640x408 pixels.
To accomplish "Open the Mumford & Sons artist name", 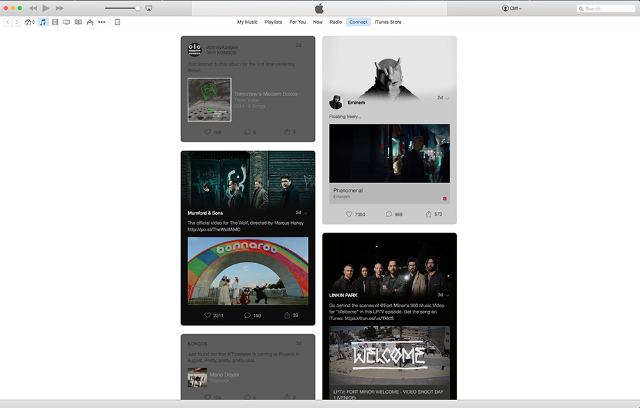I will (x=205, y=213).
